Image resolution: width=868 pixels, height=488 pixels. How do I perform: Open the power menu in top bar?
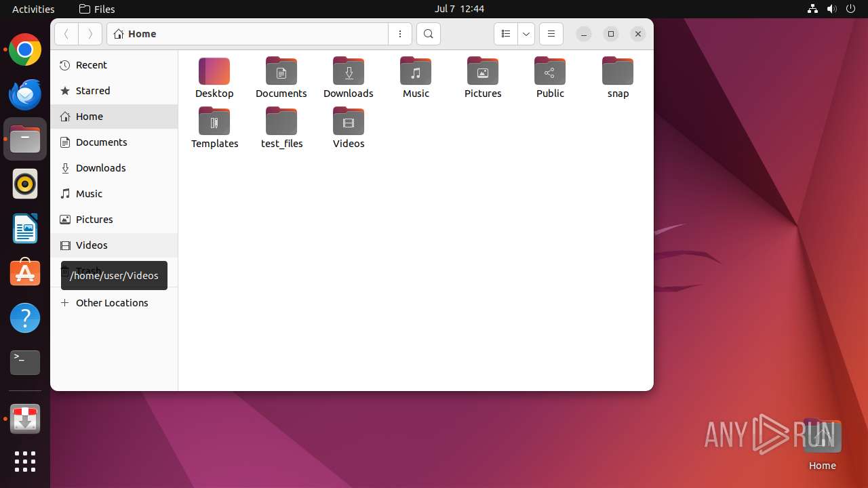click(x=850, y=9)
